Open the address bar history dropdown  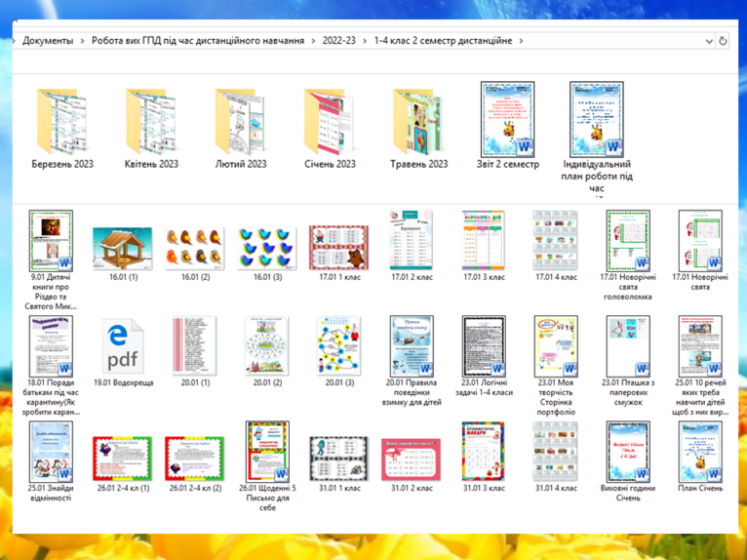(709, 41)
